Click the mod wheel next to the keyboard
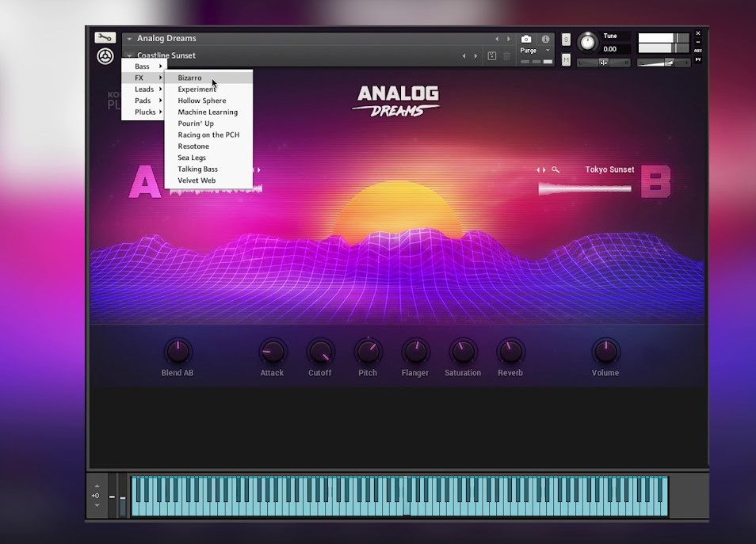756x544 pixels. point(123,496)
